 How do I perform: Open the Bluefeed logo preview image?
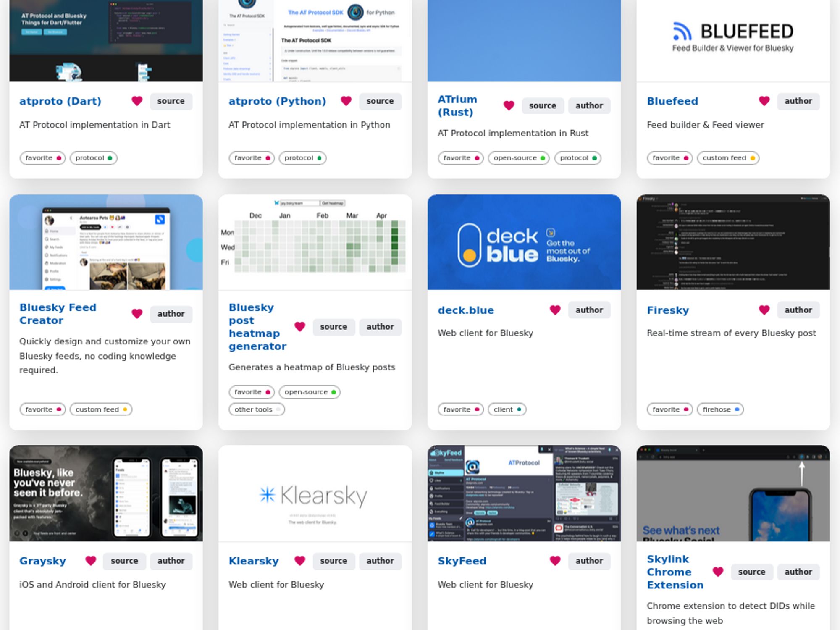(733, 41)
